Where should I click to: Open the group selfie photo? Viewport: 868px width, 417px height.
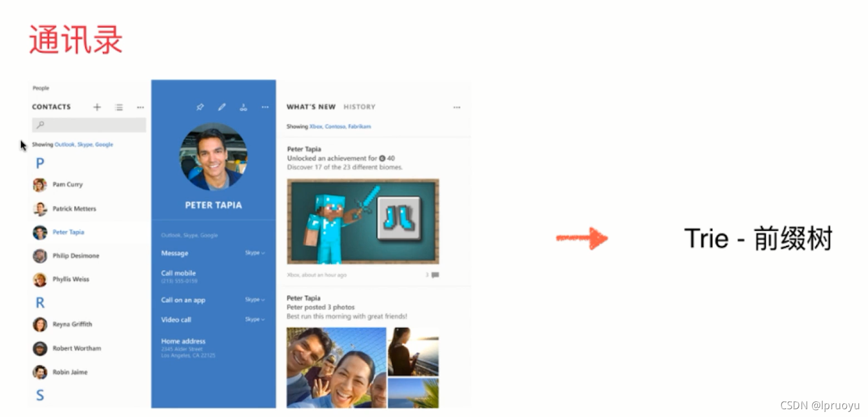(336, 368)
